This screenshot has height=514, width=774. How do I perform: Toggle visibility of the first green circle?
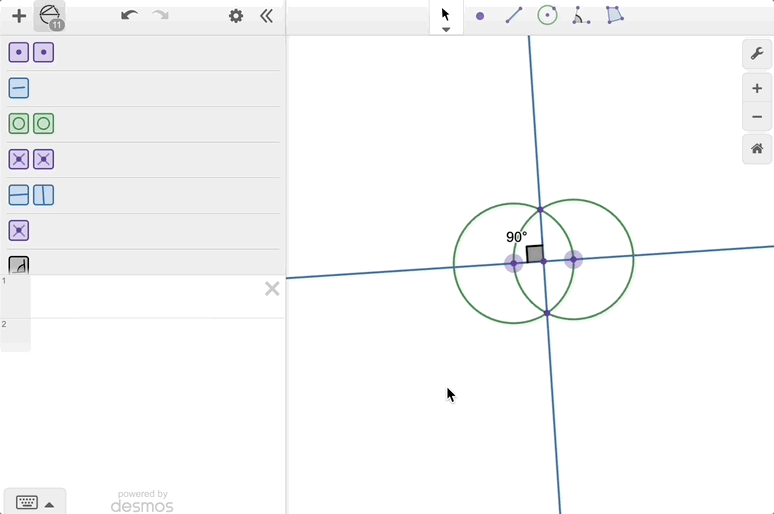(19, 124)
